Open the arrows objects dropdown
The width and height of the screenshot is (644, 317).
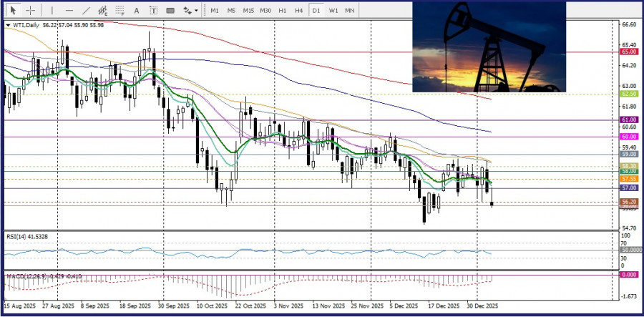(x=190, y=11)
